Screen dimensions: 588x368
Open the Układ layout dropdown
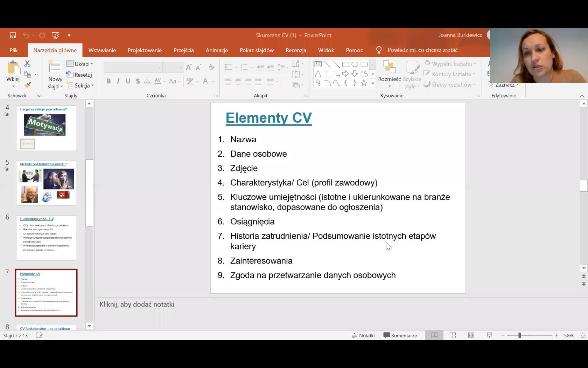pyautogui.click(x=80, y=64)
